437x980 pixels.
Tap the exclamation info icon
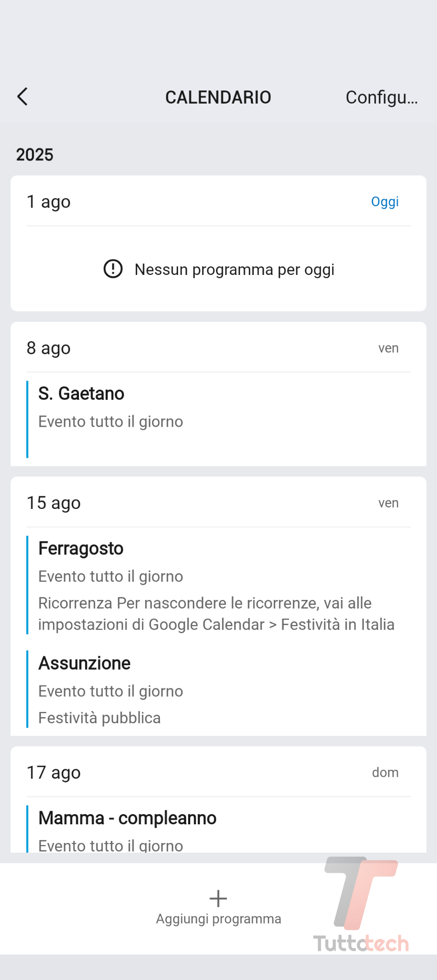pos(113,269)
